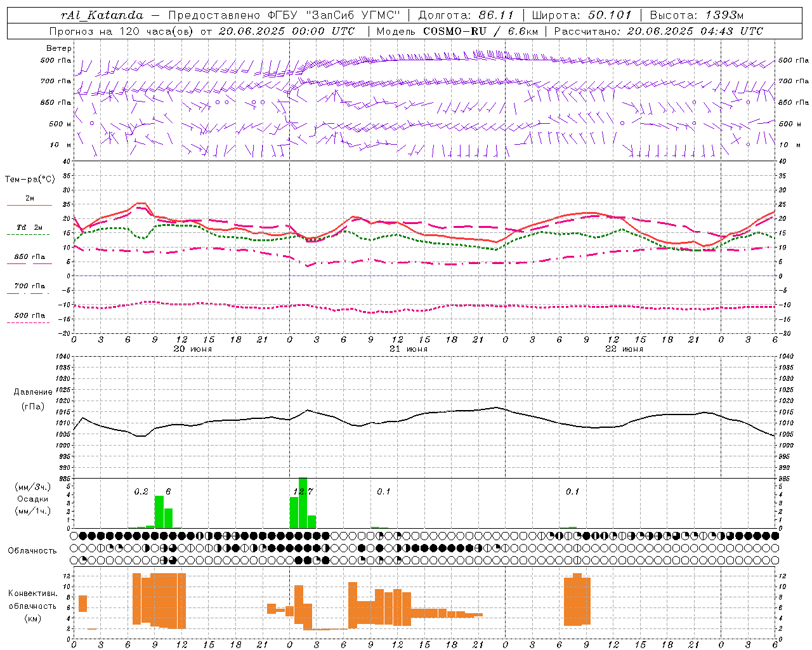This screenshot has height=650, width=812.
Task: Click the 0.1 precipitation value near 21 июня
Action: [384, 491]
